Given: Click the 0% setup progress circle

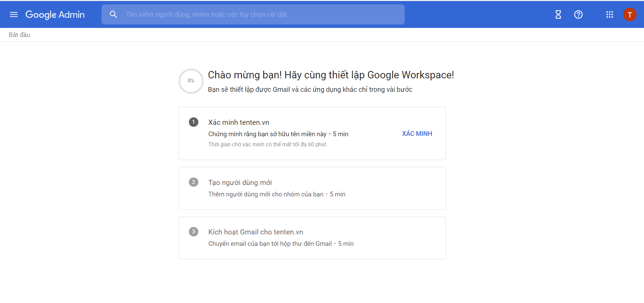Looking at the screenshot, I should pyautogui.click(x=191, y=81).
